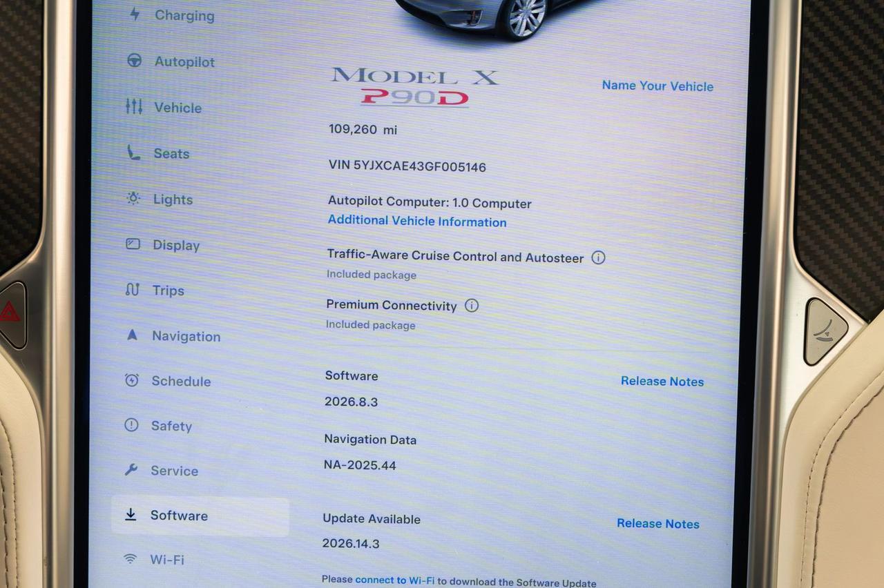The height and width of the screenshot is (588, 884).
Task: Tap the navigation data NA-2025.44 value
Action: (360, 465)
